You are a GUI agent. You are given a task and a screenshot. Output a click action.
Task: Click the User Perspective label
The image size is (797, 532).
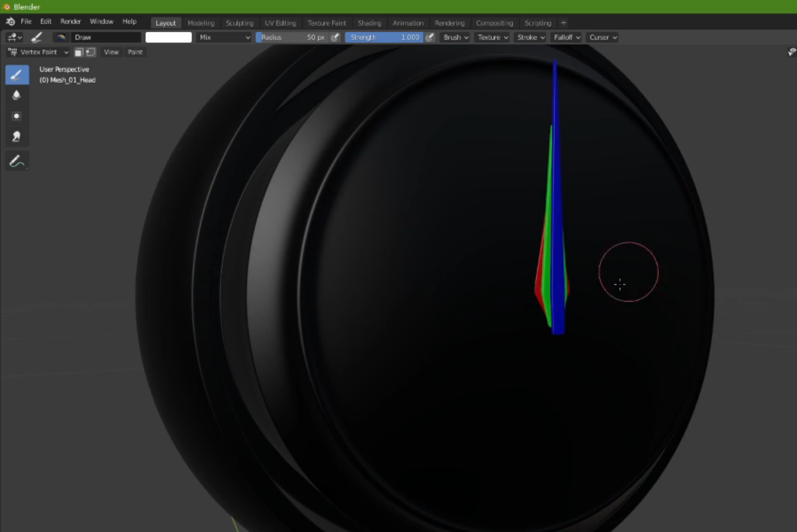[64, 69]
